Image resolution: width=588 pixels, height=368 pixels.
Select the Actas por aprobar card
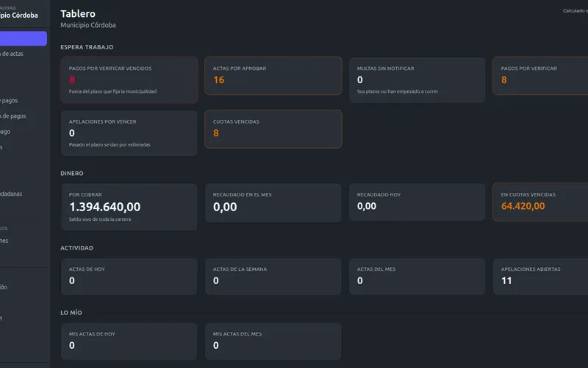273,76
